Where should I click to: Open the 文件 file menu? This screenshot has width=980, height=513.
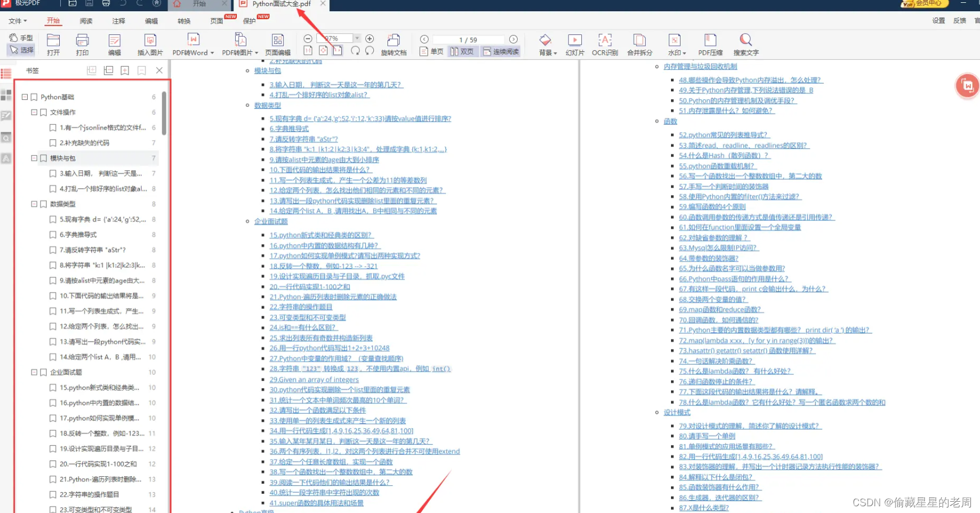pyautogui.click(x=18, y=21)
